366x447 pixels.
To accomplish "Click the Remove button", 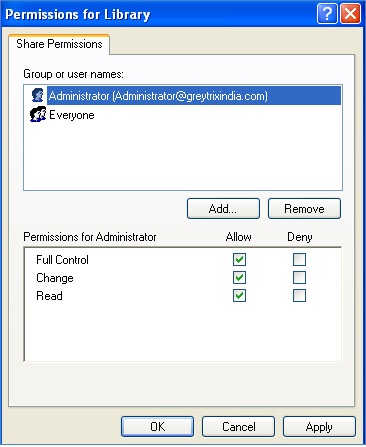I will click(x=304, y=209).
